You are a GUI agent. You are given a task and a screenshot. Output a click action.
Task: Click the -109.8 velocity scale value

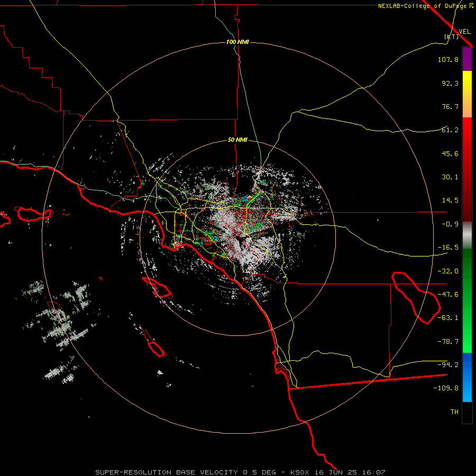pyautogui.click(x=446, y=388)
